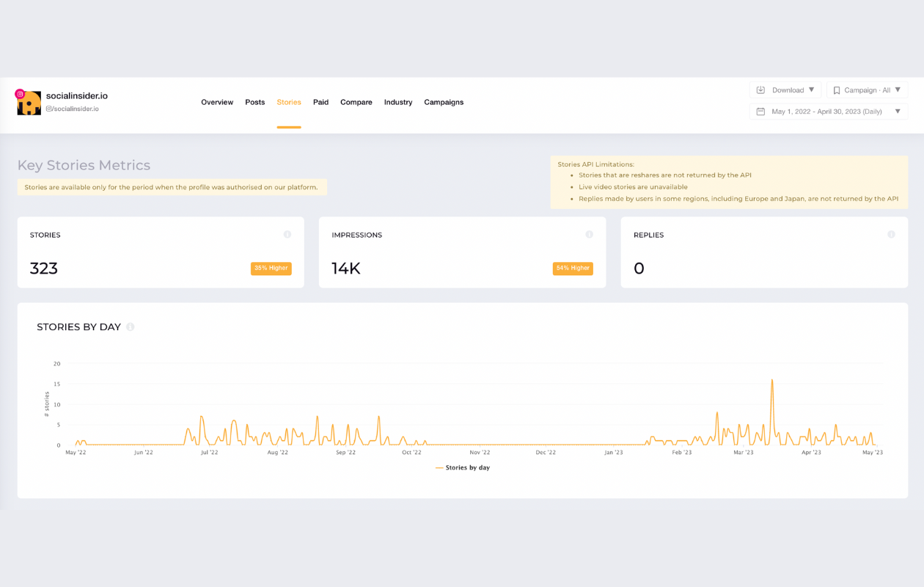Click the Download button label

tap(788, 90)
